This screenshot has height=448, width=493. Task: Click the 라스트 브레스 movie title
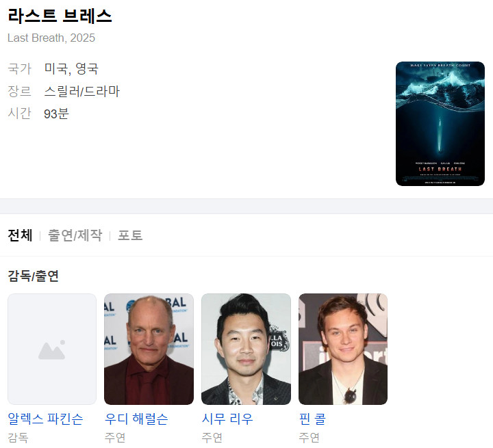[x=60, y=16]
